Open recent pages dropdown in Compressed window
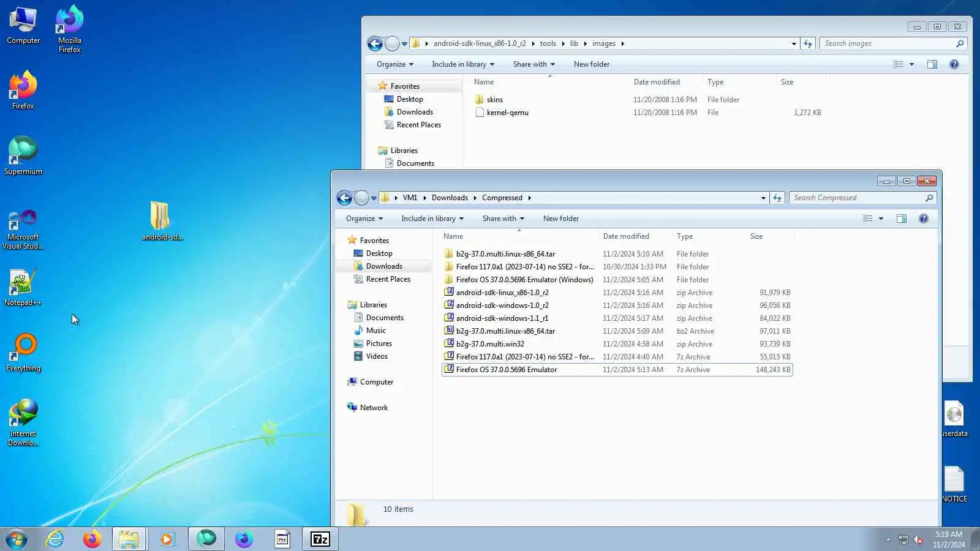The image size is (980, 551). pos(374,198)
